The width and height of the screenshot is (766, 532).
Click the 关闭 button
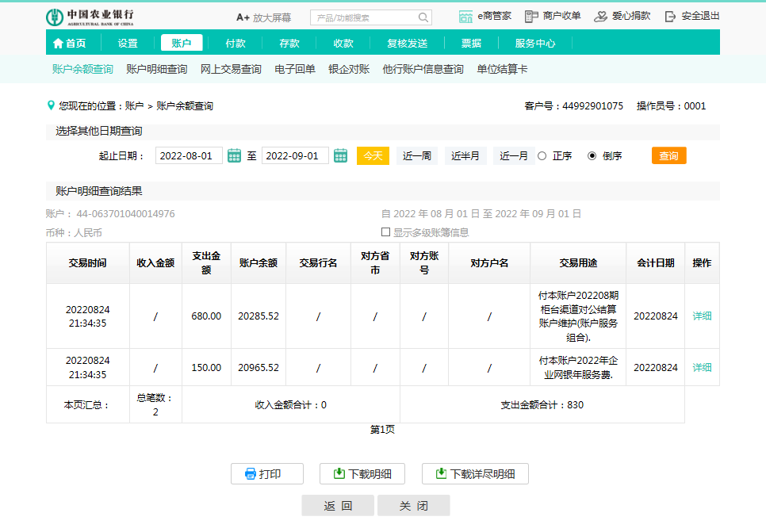(414, 506)
